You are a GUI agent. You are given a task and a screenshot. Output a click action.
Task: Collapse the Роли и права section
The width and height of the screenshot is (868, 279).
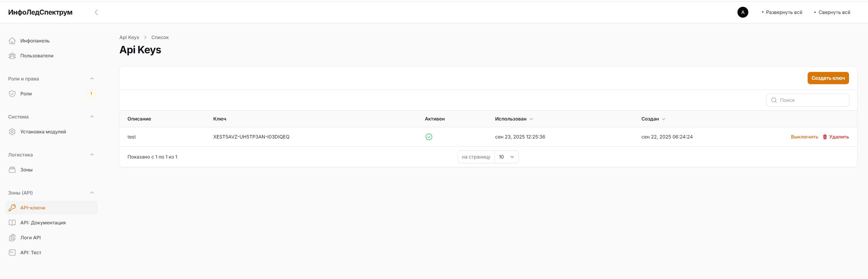point(92,79)
